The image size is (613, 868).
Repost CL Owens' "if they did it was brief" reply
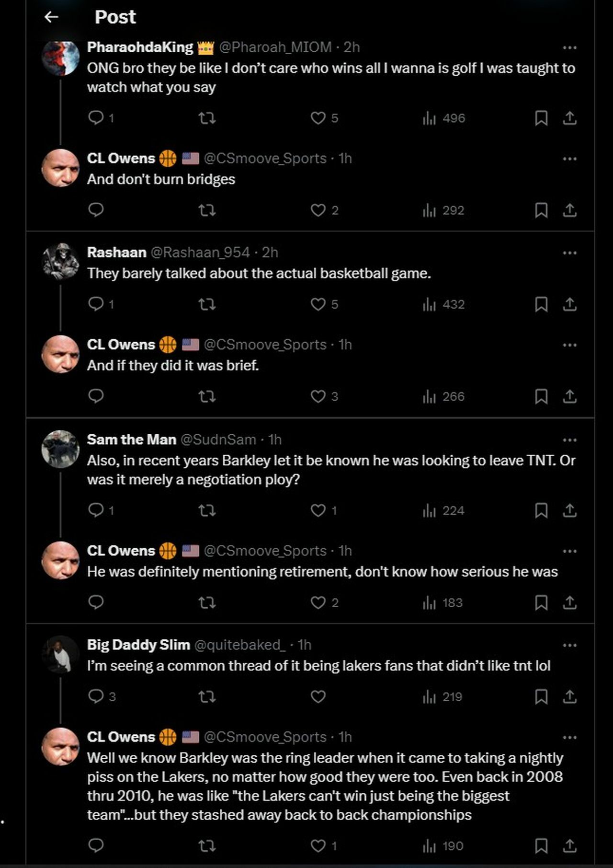pos(207,396)
